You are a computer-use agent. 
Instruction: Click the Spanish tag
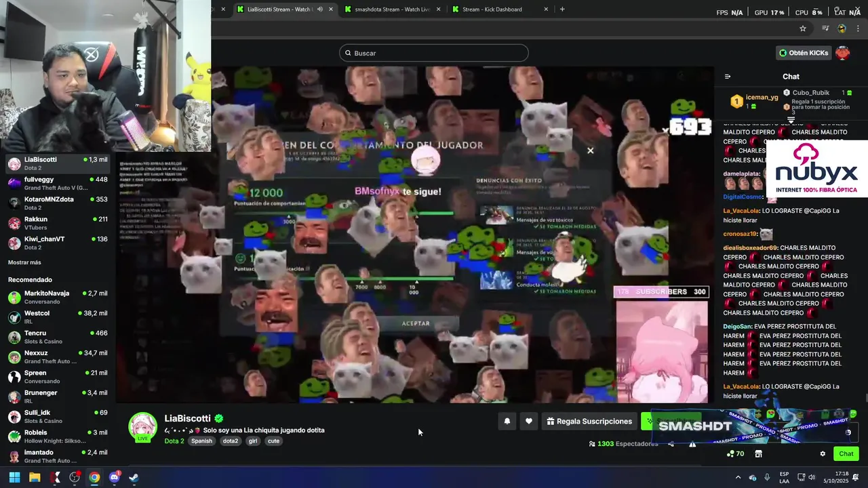(201, 441)
